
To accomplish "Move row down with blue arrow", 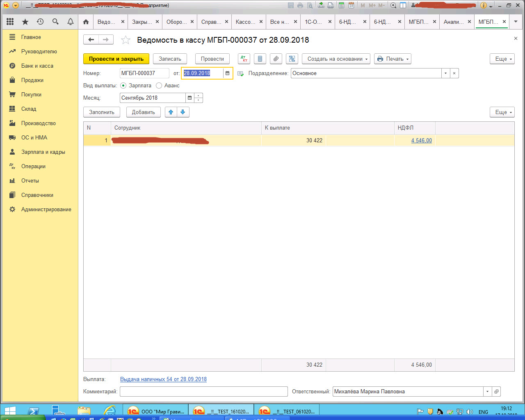I will point(183,112).
